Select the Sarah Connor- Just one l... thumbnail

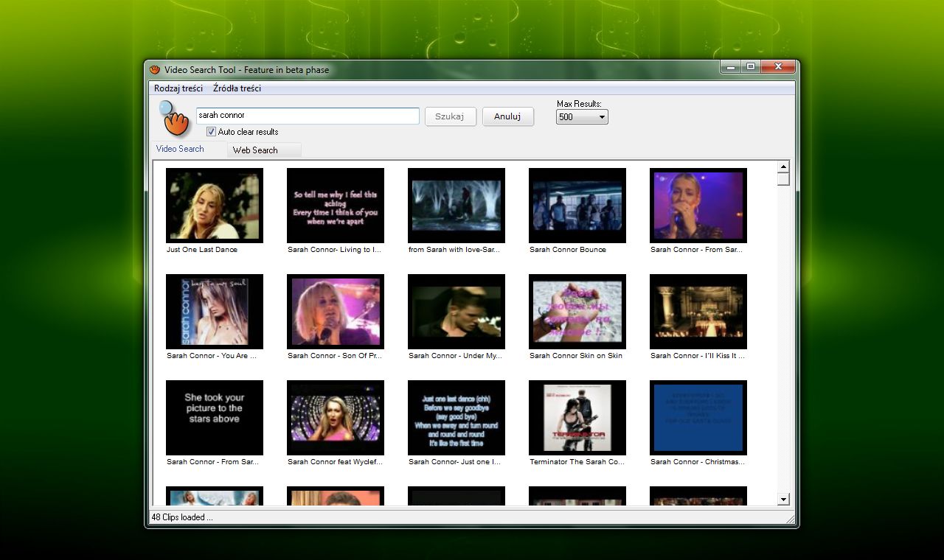(457, 418)
